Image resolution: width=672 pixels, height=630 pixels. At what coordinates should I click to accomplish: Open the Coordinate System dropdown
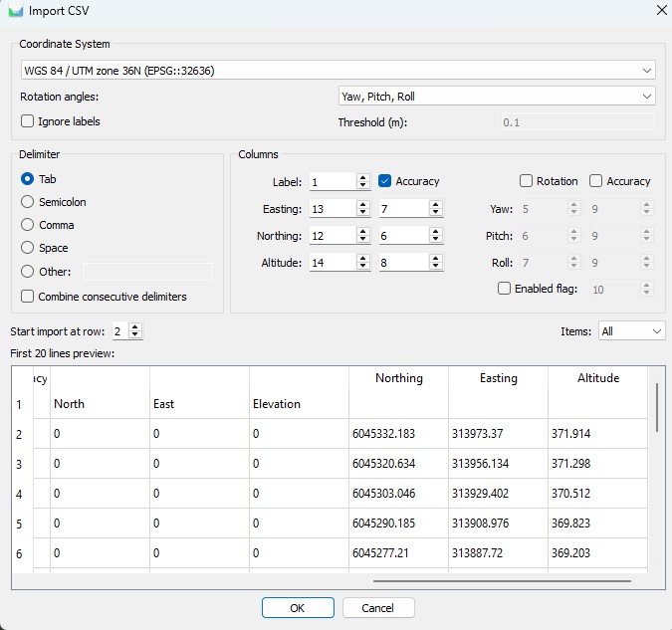coord(338,71)
